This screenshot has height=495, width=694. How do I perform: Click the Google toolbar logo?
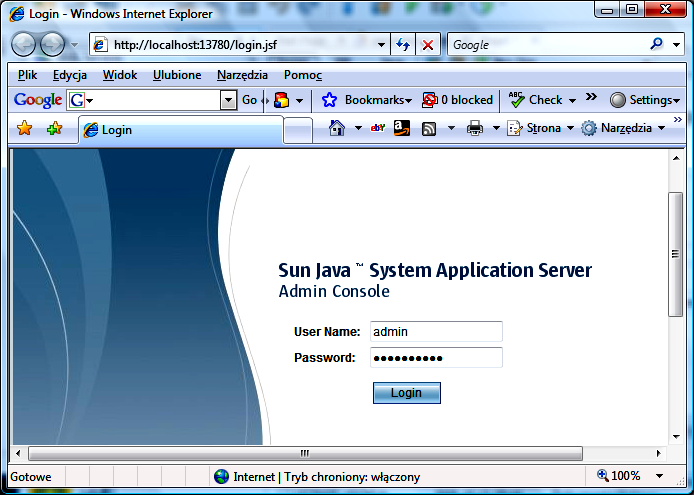(38, 100)
